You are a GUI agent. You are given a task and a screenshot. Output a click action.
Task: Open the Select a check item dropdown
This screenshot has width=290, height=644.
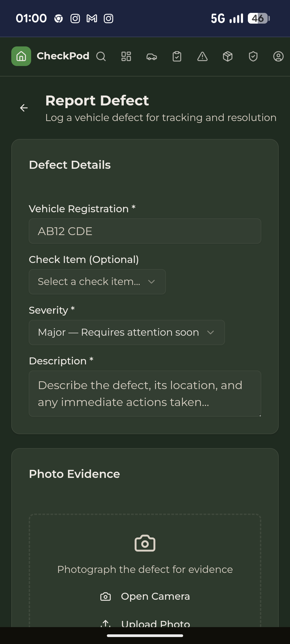[97, 281]
